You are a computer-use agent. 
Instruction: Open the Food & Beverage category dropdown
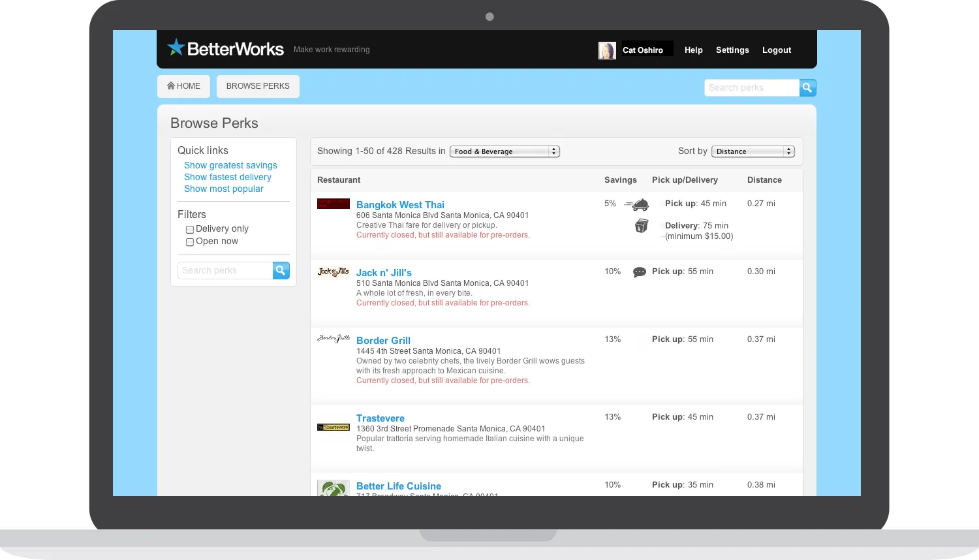(x=505, y=151)
